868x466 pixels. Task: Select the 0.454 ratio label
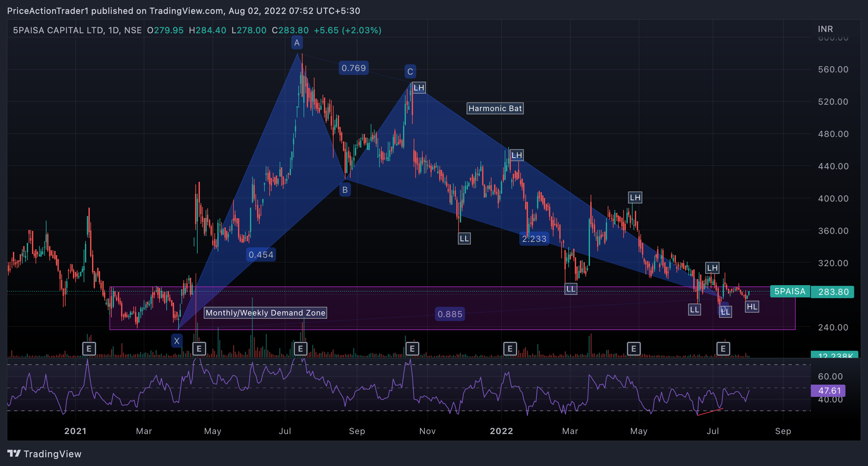click(261, 255)
